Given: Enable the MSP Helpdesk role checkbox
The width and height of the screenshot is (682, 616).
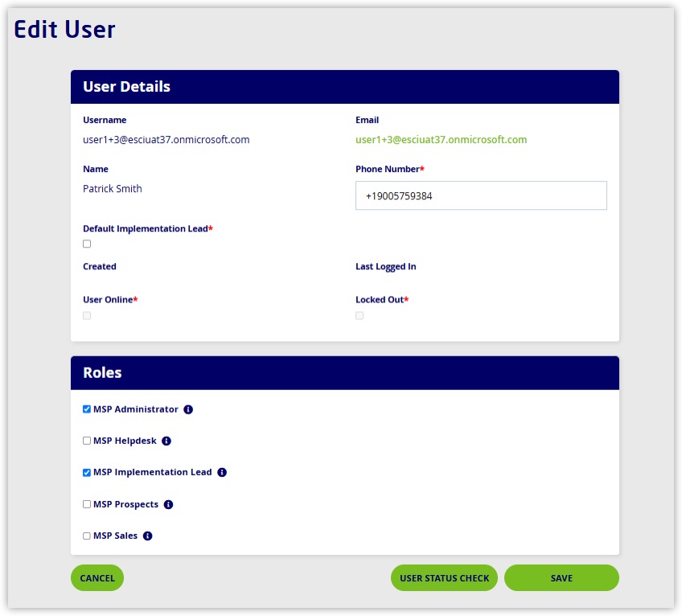Looking at the screenshot, I should pos(87,441).
